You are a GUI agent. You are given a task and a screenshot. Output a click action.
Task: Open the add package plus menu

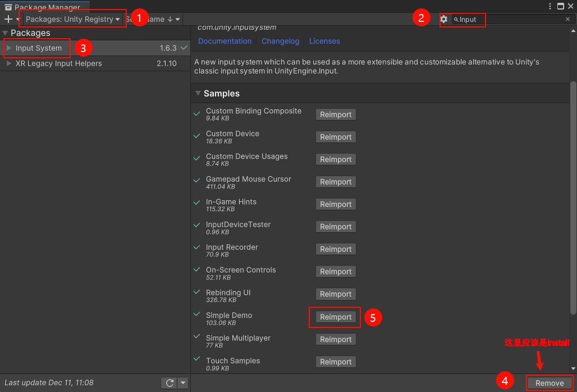pos(8,19)
